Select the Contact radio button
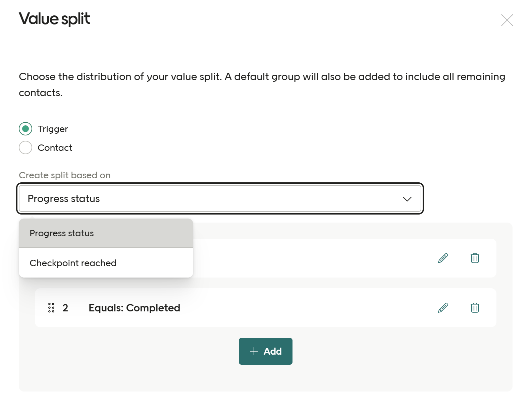 [x=25, y=147]
